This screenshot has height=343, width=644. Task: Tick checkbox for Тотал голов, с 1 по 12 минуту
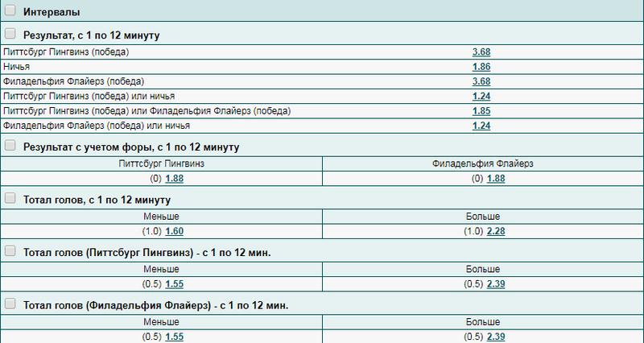pyautogui.click(x=10, y=198)
